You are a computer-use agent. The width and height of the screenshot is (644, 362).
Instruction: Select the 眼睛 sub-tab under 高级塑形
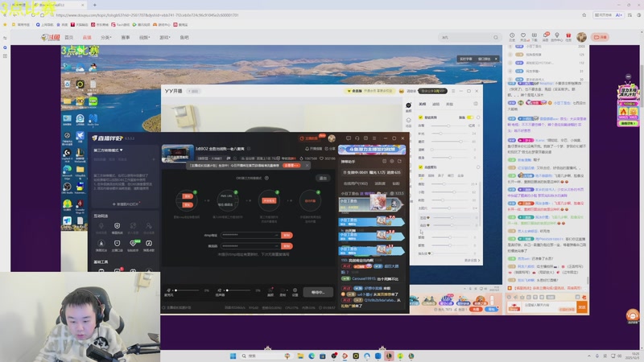pos(431,175)
